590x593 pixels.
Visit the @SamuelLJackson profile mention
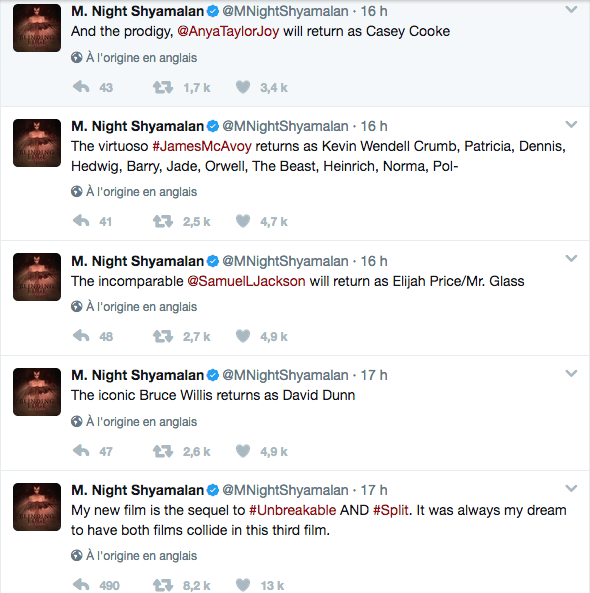[x=246, y=281]
